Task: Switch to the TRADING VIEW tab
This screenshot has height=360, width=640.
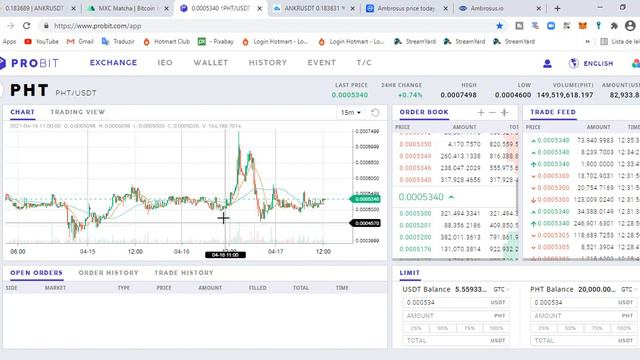Action: point(78,112)
